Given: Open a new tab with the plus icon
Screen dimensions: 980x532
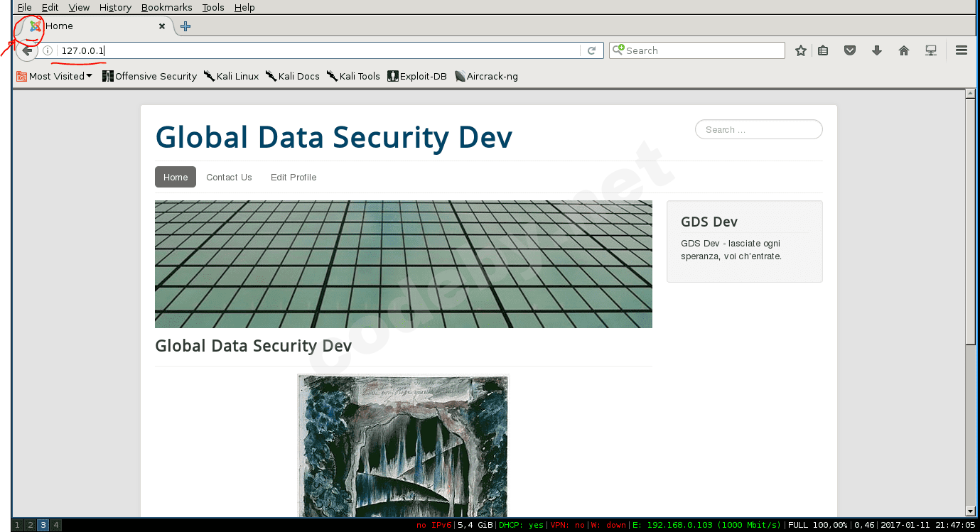Looking at the screenshot, I should (x=185, y=26).
